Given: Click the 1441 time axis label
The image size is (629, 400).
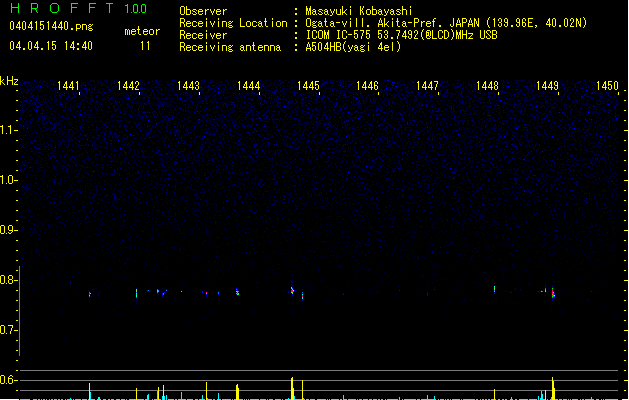Looking at the screenshot, I should tap(68, 86).
